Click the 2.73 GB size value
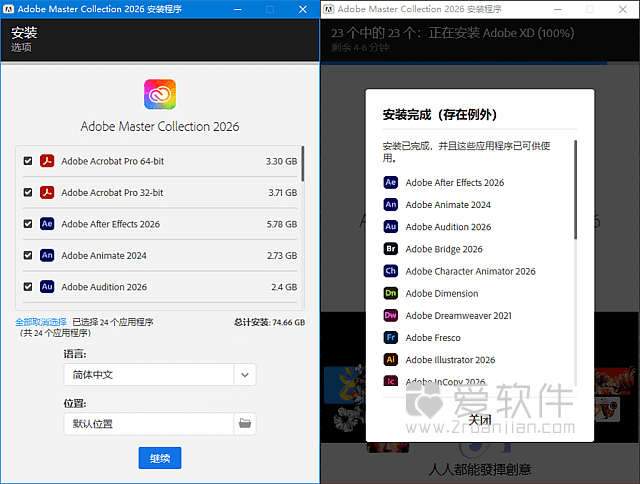640x484 pixels. (282, 255)
